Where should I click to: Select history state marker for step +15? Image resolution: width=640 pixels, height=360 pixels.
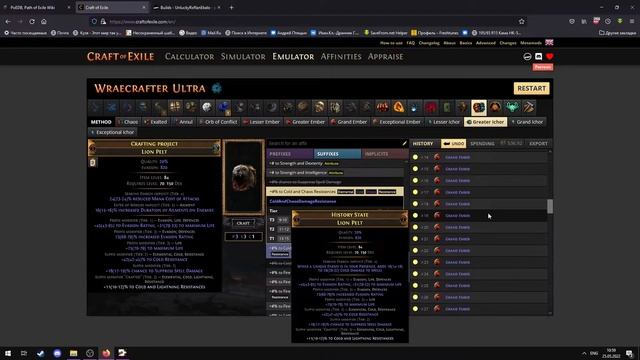tap(415, 169)
